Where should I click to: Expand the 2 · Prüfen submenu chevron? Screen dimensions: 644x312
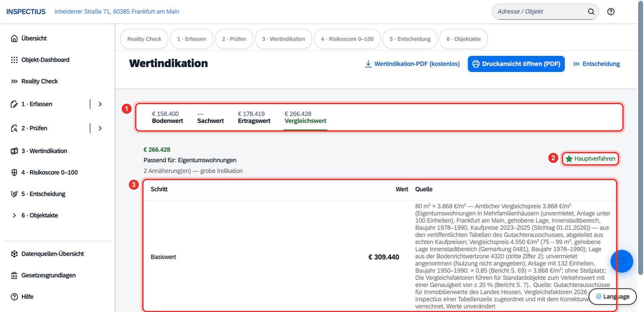(x=100, y=128)
